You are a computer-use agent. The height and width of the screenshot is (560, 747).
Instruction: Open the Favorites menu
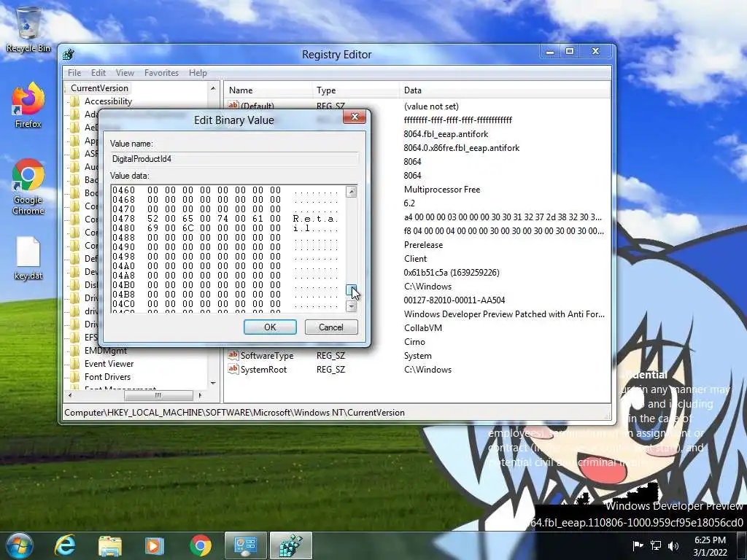pyautogui.click(x=161, y=73)
